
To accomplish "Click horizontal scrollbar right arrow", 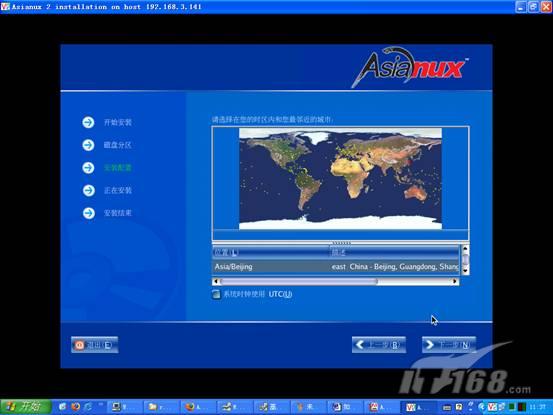I will tap(455, 281).
